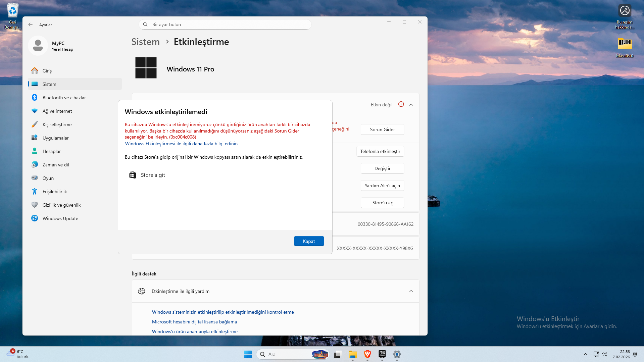
Task: Collapse 'Etkinleştirme ile ilgili yardım' section
Action: [x=411, y=291]
